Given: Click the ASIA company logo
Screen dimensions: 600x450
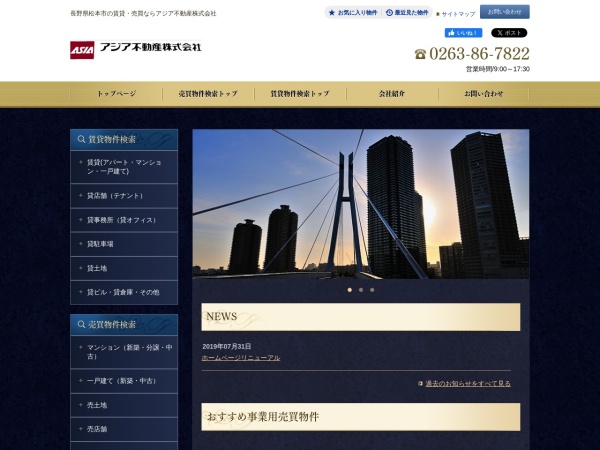Looking at the screenshot, I should (x=82, y=49).
